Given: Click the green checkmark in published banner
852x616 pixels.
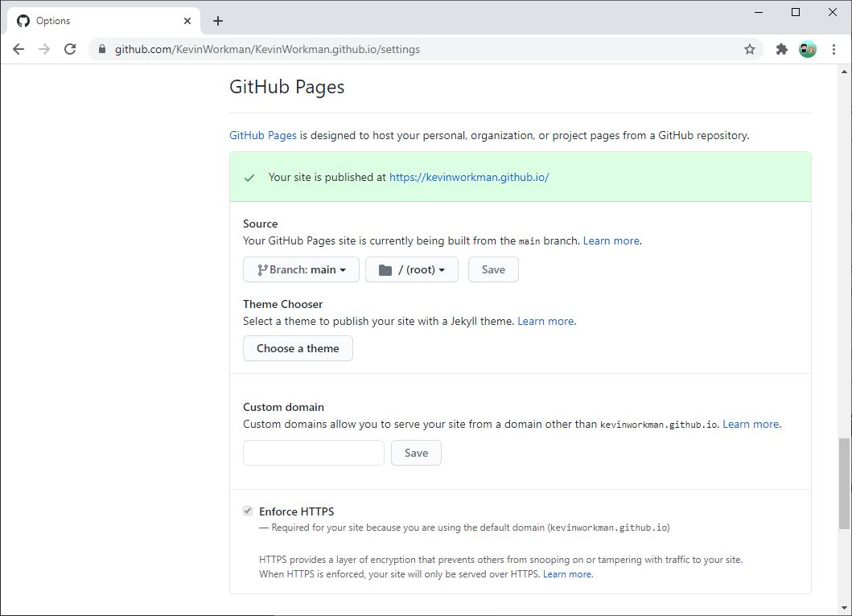Looking at the screenshot, I should (x=249, y=178).
